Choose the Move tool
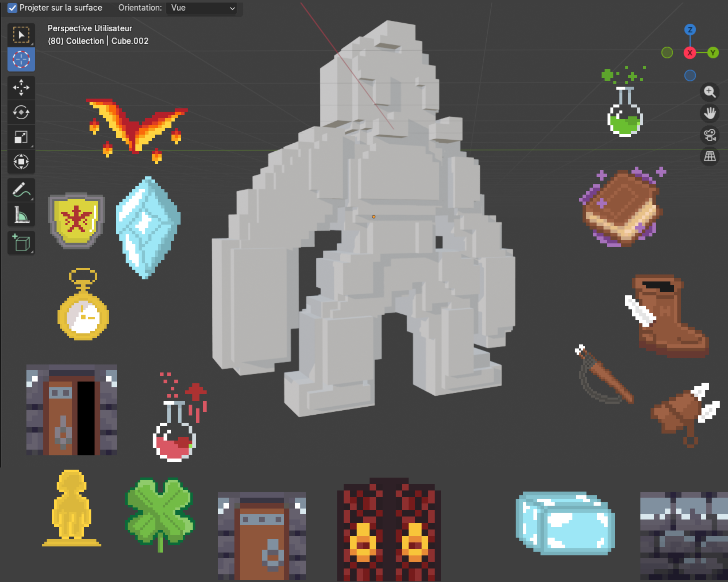Image resolution: width=728 pixels, height=582 pixels. pos(21,87)
